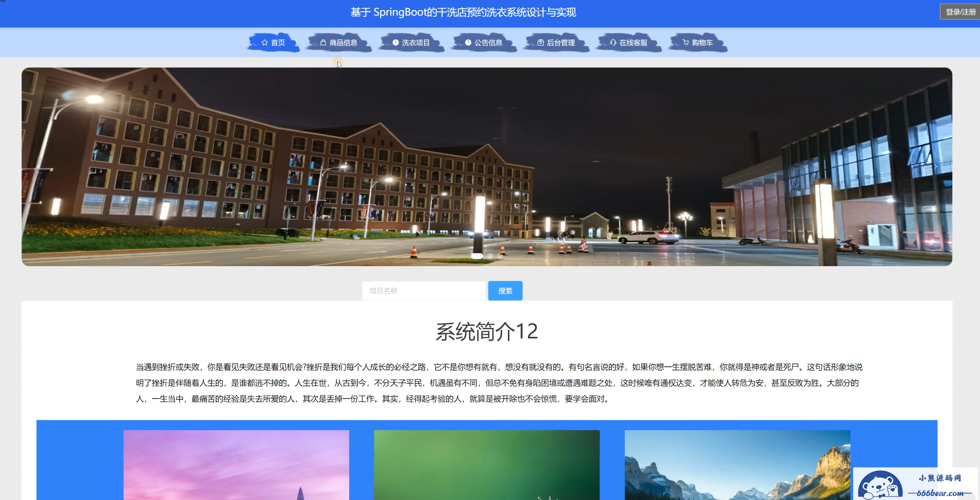Viewport: 980px width, 500px height.
Task: Click the star icon beside 首页
Action: click(x=265, y=43)
